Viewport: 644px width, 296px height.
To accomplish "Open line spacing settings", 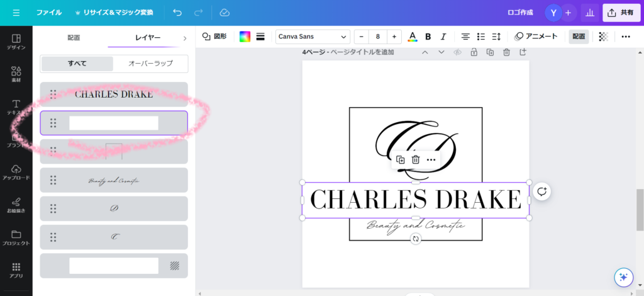I will (496, 37).
